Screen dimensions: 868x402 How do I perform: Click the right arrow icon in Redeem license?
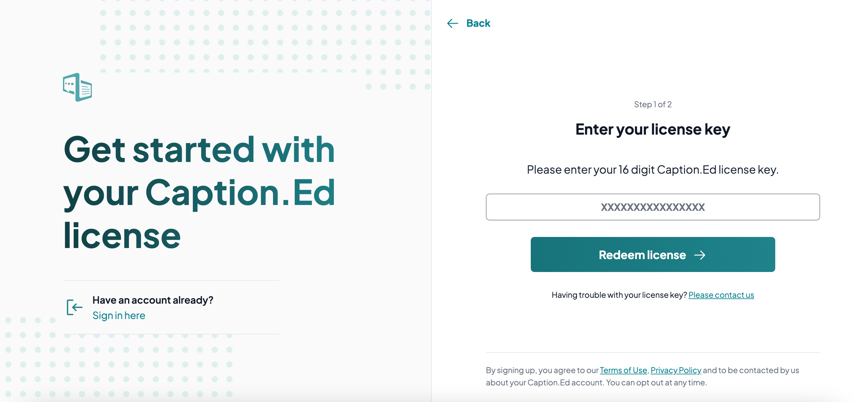pyautogui.click(x=700, y=255)
